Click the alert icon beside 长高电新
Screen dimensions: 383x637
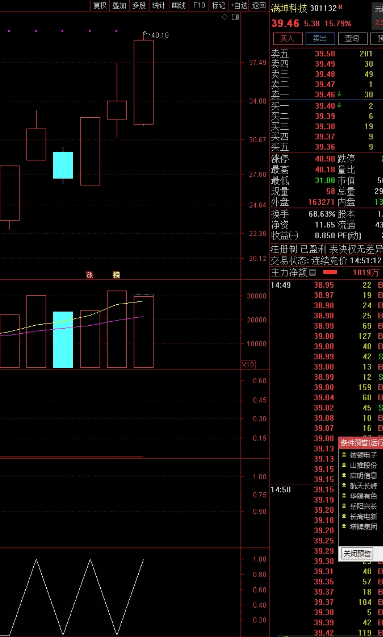(x=344, y=516)
